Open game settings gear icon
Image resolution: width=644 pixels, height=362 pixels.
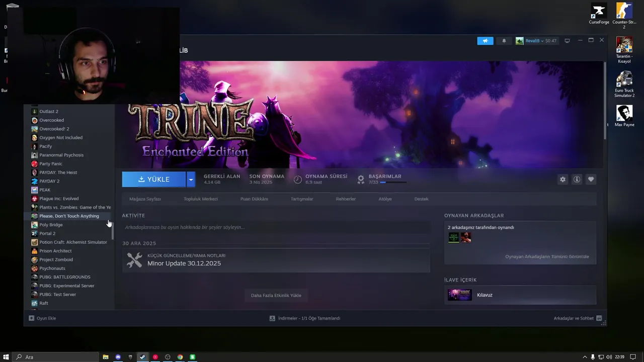[563, 179]
